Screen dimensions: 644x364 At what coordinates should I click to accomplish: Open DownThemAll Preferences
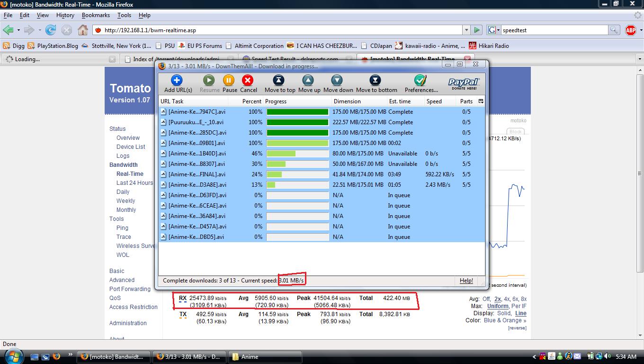point(420,80)
